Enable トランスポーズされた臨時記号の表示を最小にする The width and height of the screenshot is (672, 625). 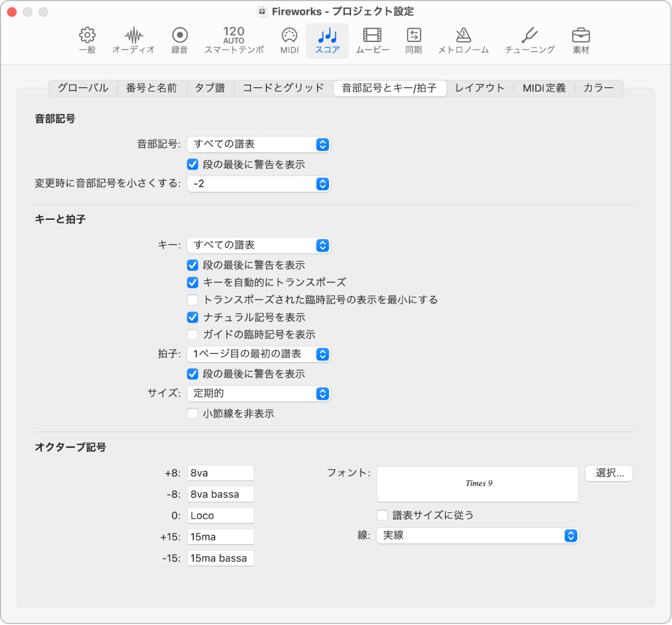192,300
